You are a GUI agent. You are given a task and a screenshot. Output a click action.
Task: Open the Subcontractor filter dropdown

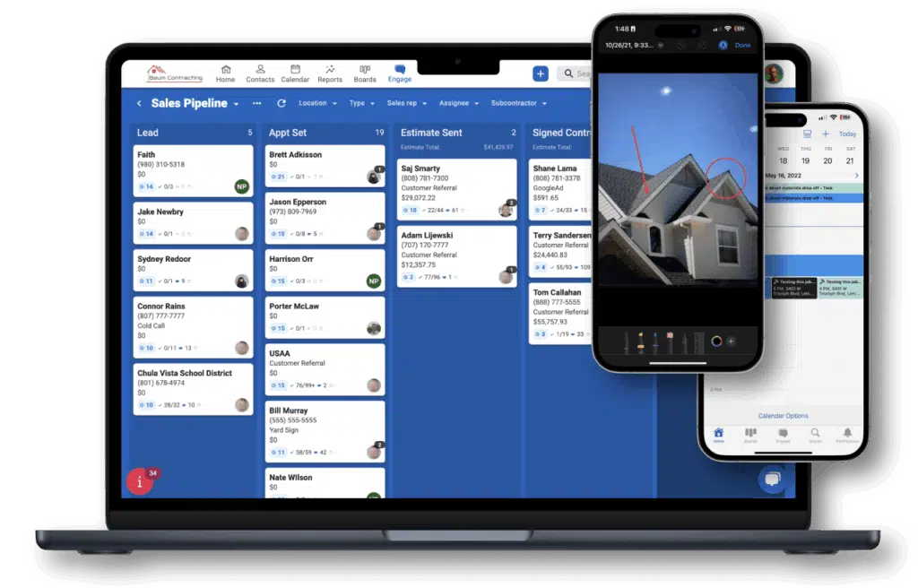pos(518,103)
